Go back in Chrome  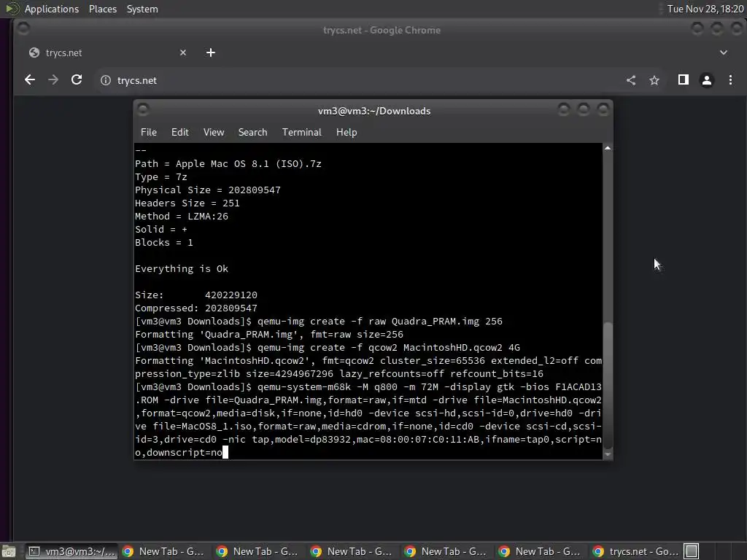click(29, 80)
